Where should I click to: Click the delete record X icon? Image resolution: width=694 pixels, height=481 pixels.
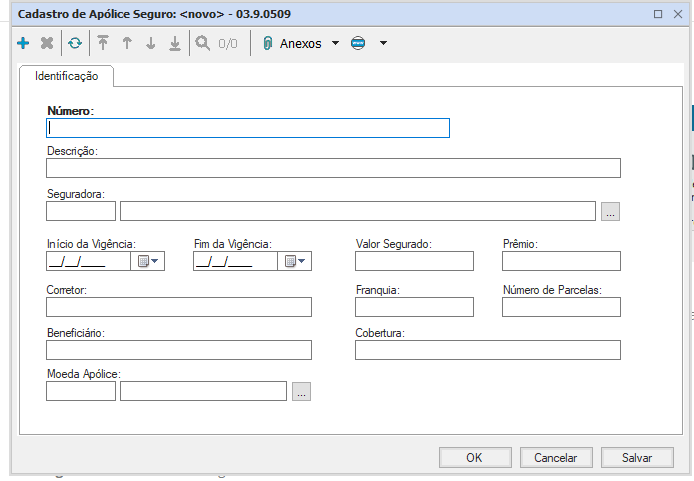click(47, 44)
